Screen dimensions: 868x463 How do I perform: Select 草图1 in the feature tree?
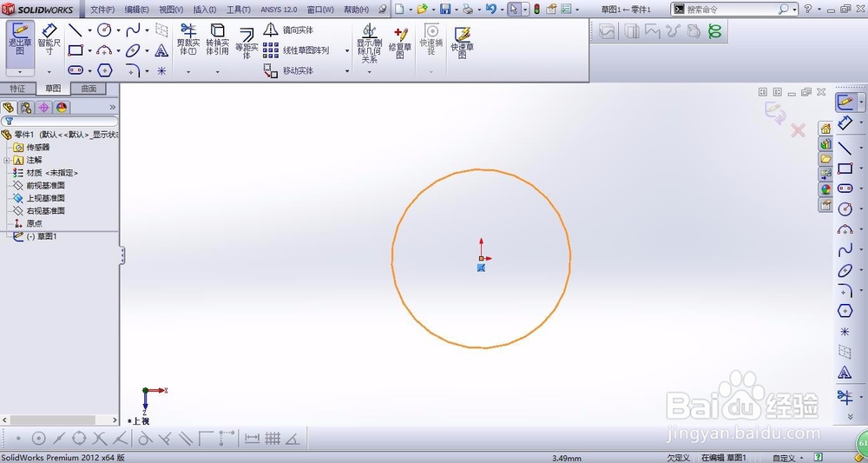point(35,236)
